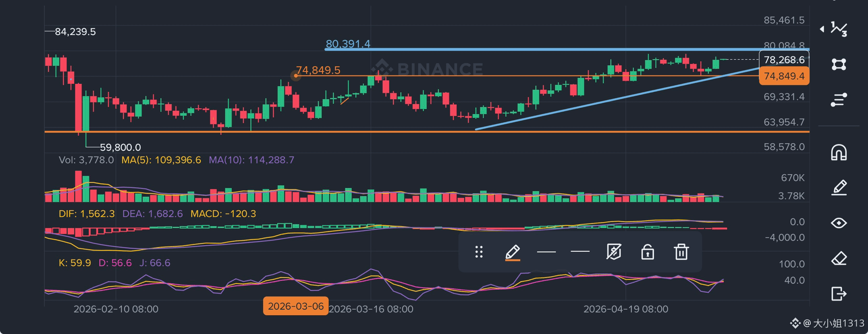Collapse drawing sidebar with the small left arrow
This screenshot has width=868, height=334.
coord(822,29)
